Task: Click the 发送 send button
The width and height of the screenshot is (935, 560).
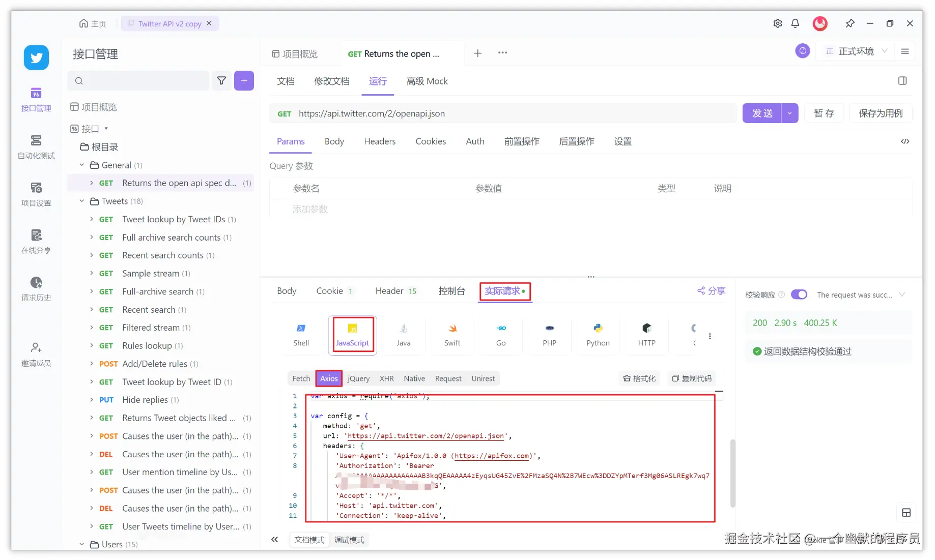Action: pos(762,113)
